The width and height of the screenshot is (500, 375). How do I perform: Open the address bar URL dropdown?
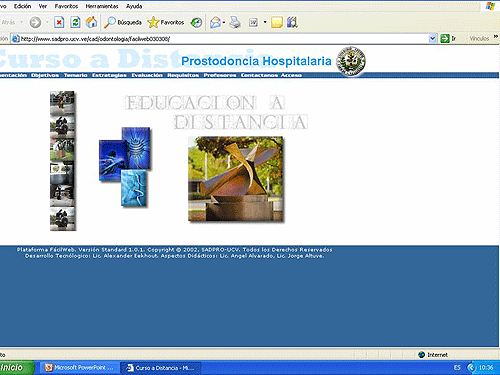(x=433, y=39)
